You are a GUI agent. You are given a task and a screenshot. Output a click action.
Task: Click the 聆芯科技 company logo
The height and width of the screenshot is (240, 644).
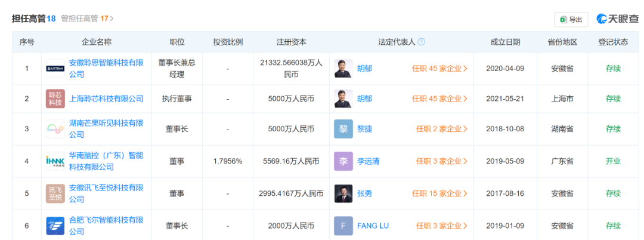tap(55, 99)
